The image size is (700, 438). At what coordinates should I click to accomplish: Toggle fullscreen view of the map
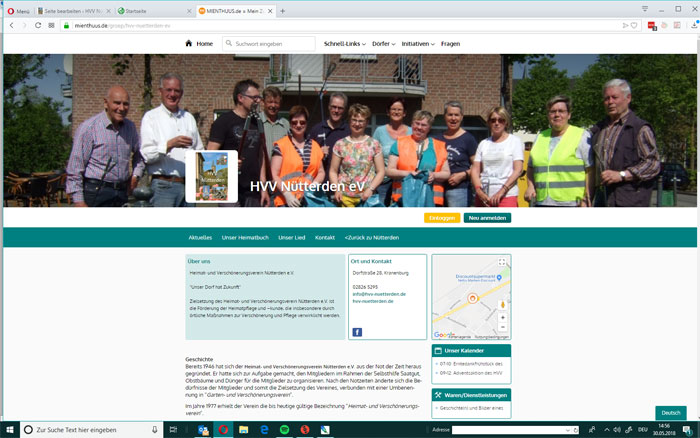[x=502, y=262]
